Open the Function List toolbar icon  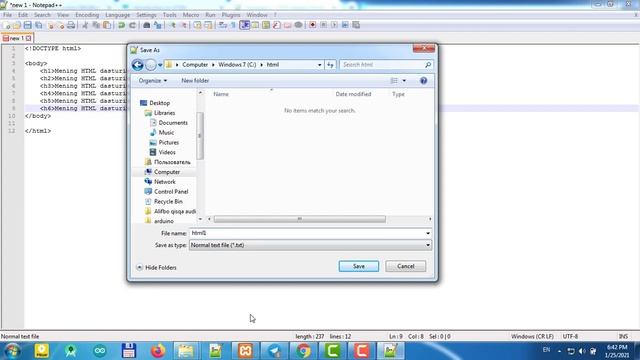click(x=277, y=25)
